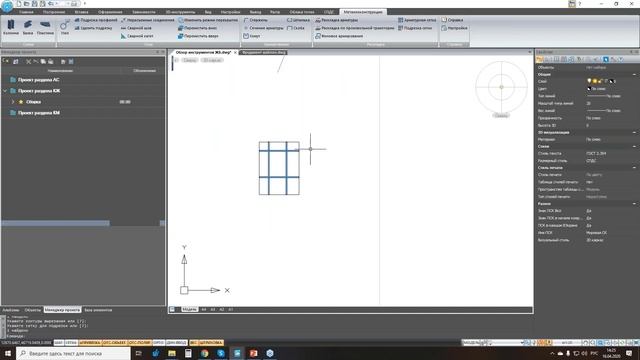The width and height of the screenshot is (640, 360).
Task: Open the Слой layer dropdown
Action: click(x=611, y=82)
